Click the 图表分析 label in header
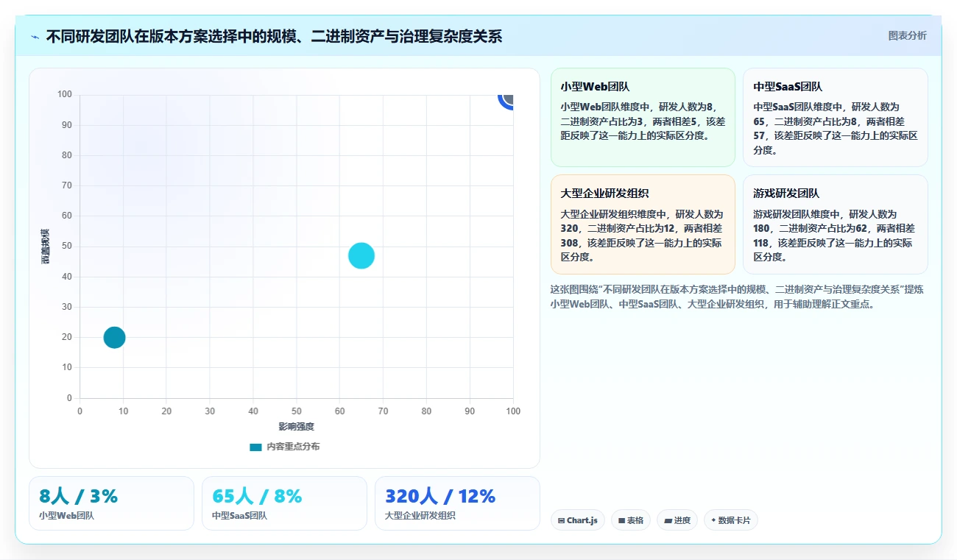This screenshot has height=560, width=957. click(x=907, y=35)
